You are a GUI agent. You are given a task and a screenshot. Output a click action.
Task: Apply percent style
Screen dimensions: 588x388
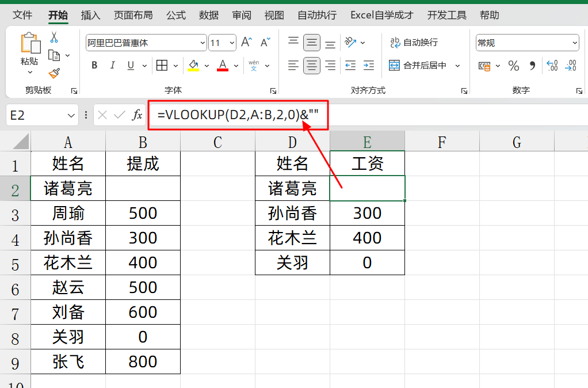point(514,66)
